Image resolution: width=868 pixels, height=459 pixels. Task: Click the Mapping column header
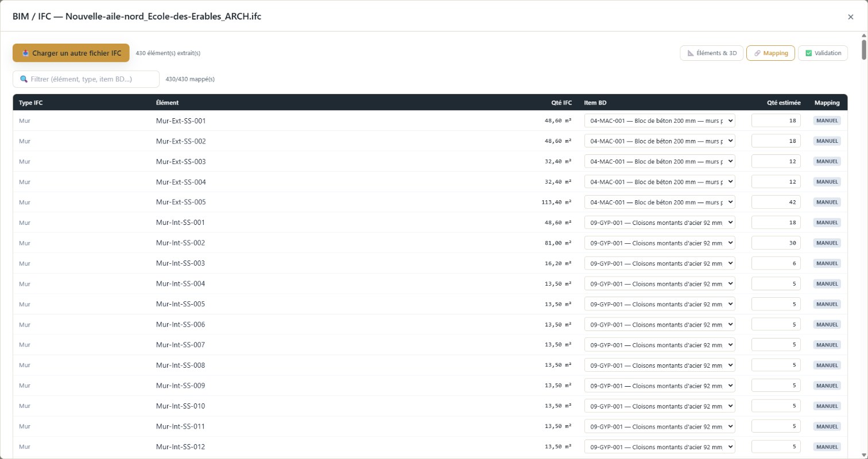click(x=827, y=103)
